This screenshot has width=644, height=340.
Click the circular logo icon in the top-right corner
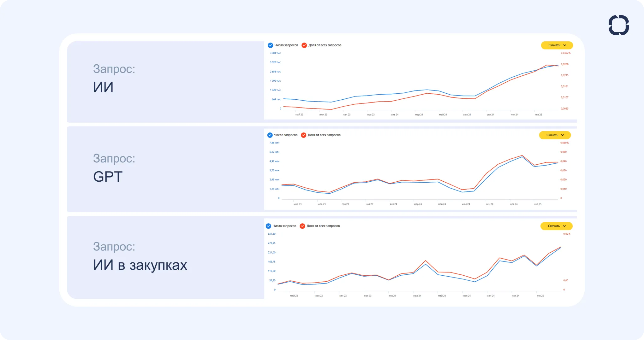[x=618, y=25]
